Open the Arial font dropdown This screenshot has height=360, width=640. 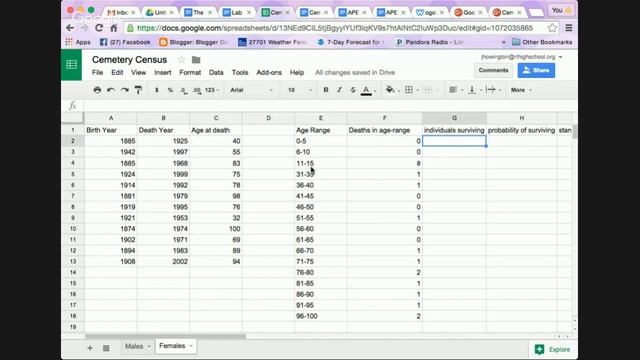[251, 90]
